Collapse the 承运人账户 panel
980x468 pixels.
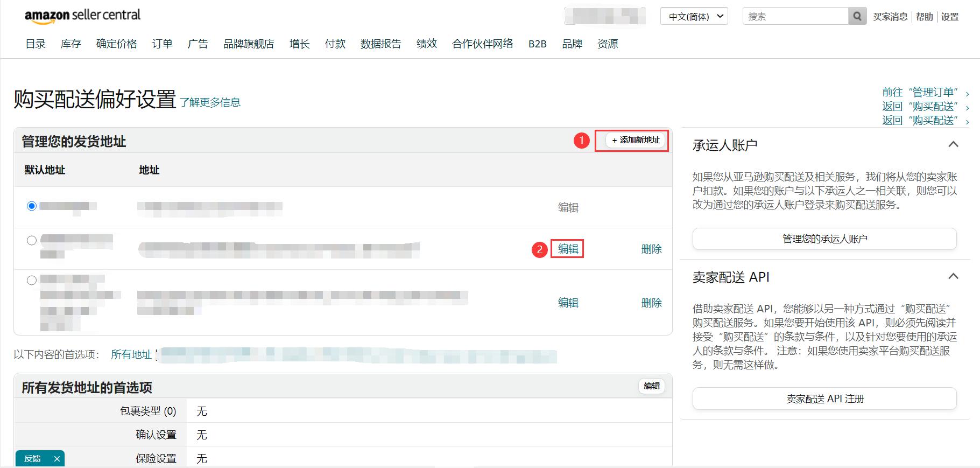point(953,144)
